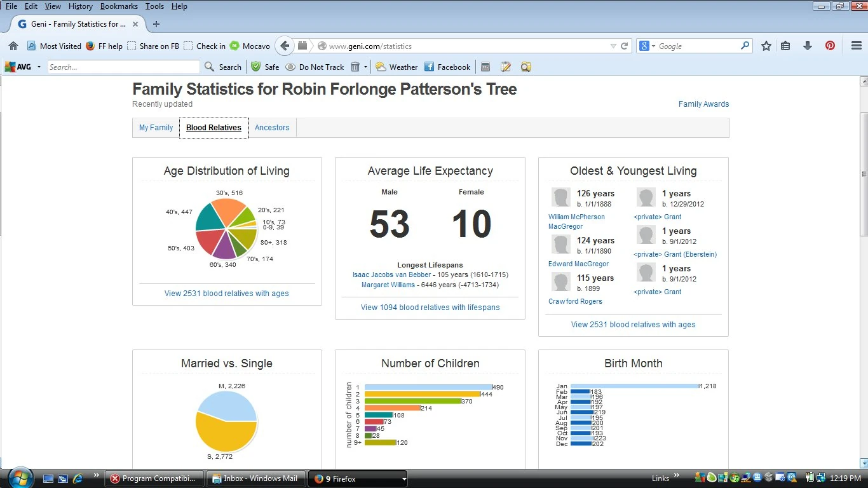
Task: Click William McPherson MacGregor's profile photo
Action: (x=560, y=198)
